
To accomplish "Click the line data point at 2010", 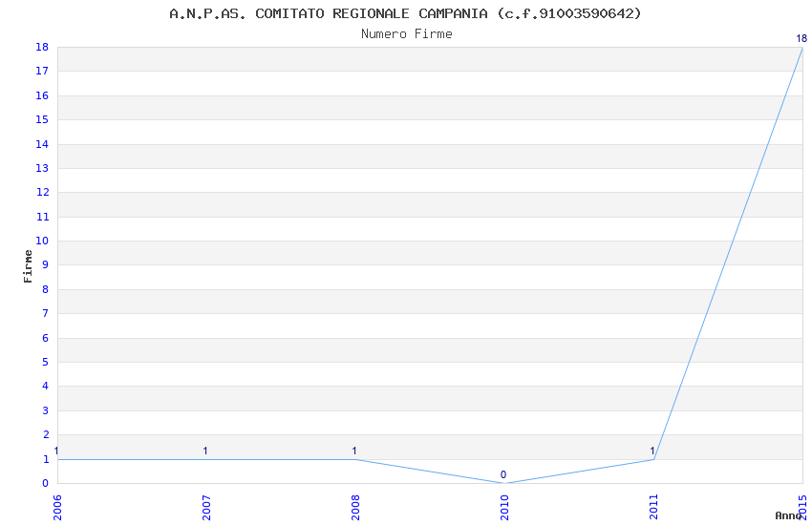I will point(505,483).
